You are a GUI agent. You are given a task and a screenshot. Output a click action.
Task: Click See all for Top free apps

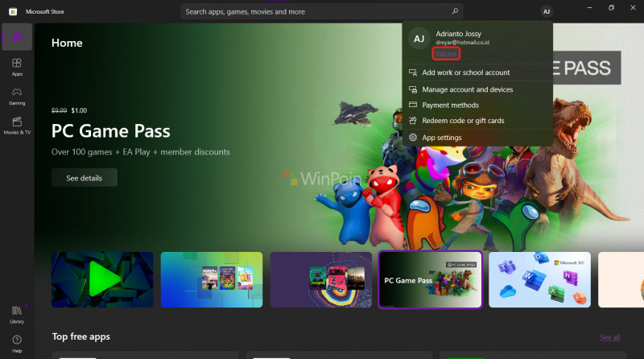pos(610,337)
